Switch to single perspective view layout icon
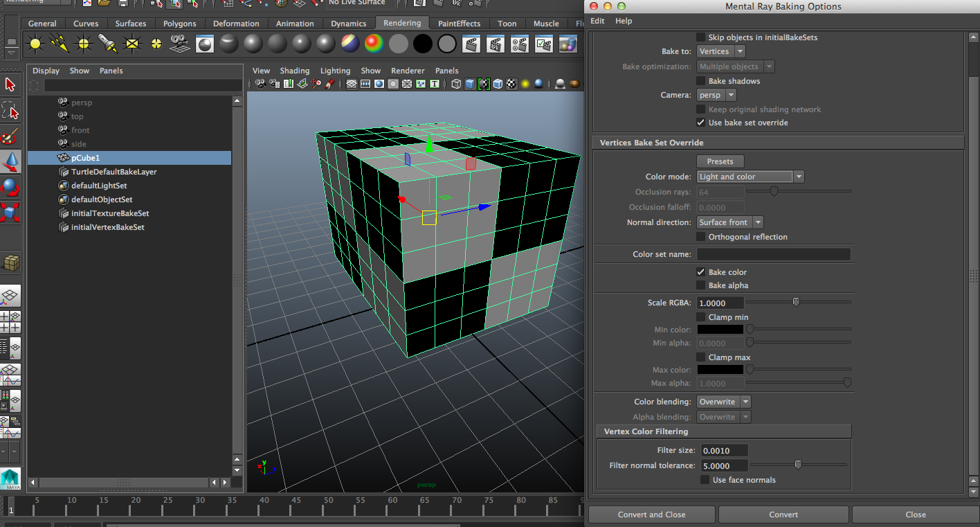Image resolution: width=980 pixels, height=527 pixels. [10, 296]
